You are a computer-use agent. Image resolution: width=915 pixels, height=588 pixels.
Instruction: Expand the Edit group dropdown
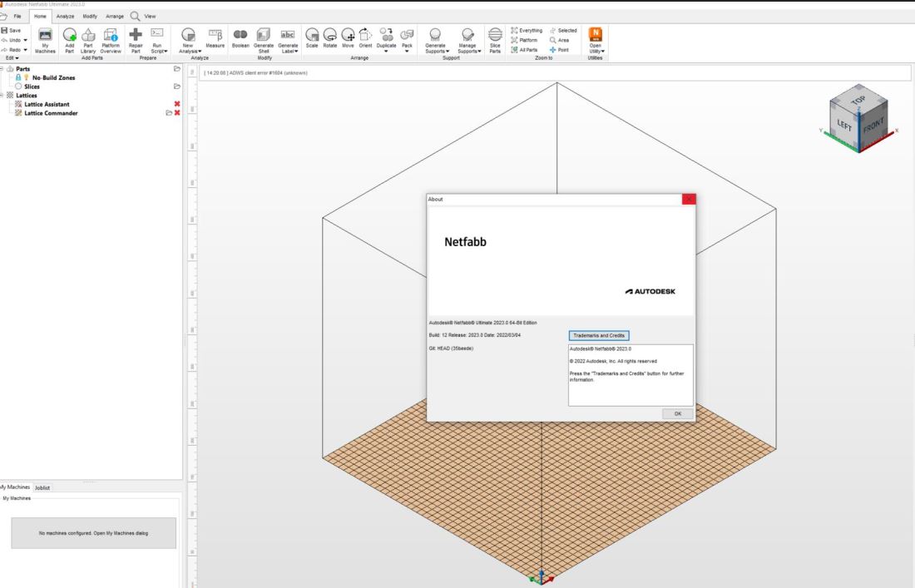pyautogui.click(x=12, y=58)
